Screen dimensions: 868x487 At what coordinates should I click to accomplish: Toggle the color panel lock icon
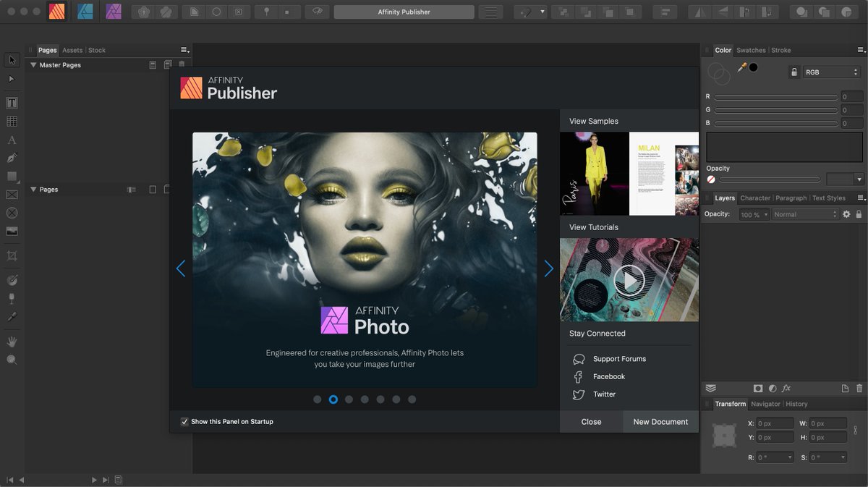[794, 72]
